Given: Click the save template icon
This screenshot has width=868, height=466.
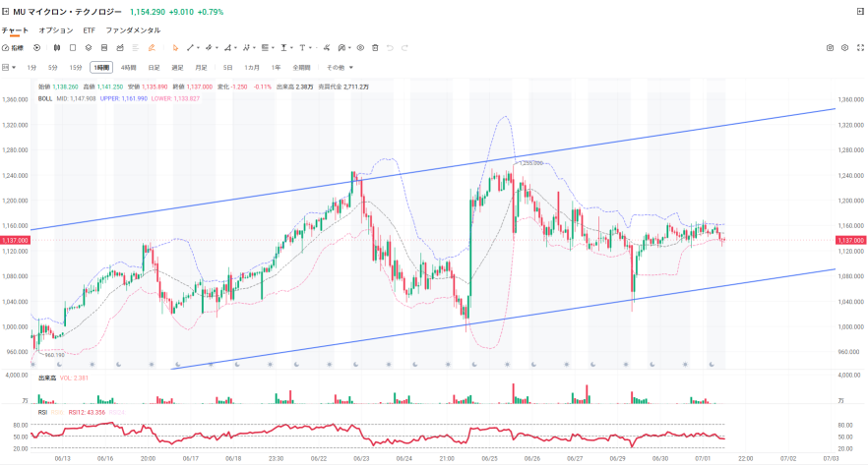Looking at the screenshot, I should coord(104,48).
